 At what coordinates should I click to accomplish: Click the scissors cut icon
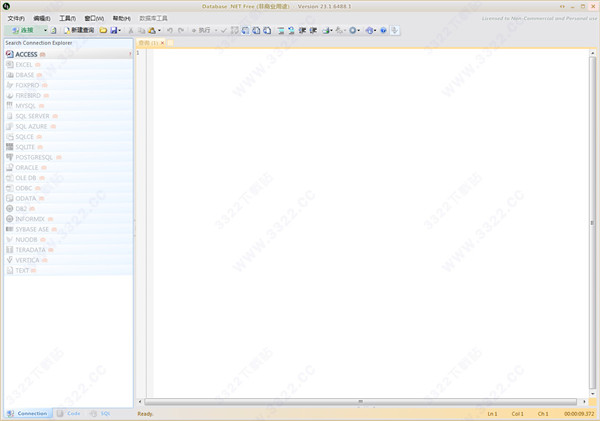(131, 30)
